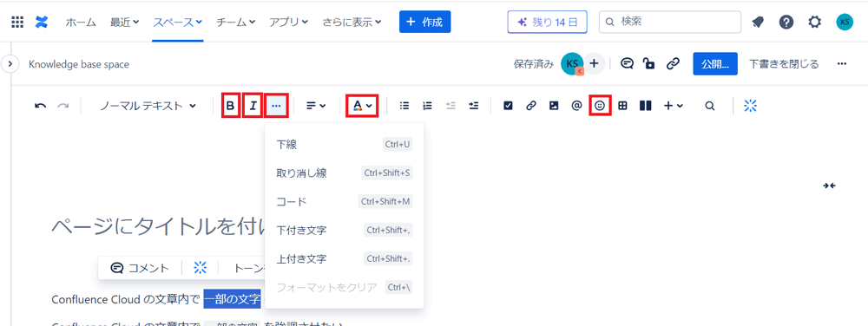868x326 pixels.
Task: Click the more formatting ellipsis button
Action: pos(277,106)
